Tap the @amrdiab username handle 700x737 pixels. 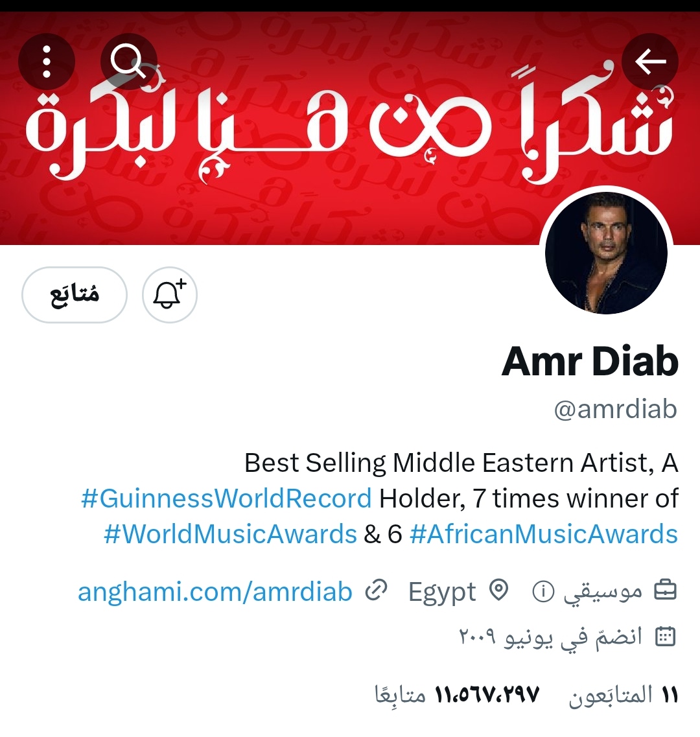point(615,409)
